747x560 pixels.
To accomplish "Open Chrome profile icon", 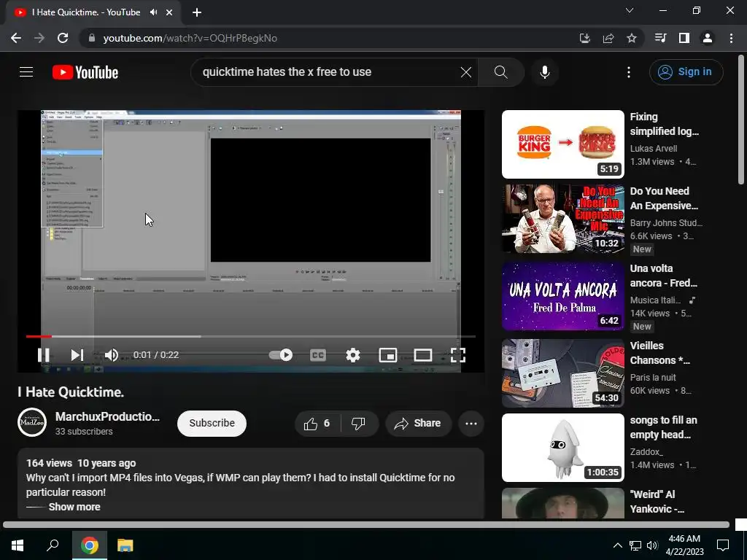I will pyautogui.click(x=708, y=38).
